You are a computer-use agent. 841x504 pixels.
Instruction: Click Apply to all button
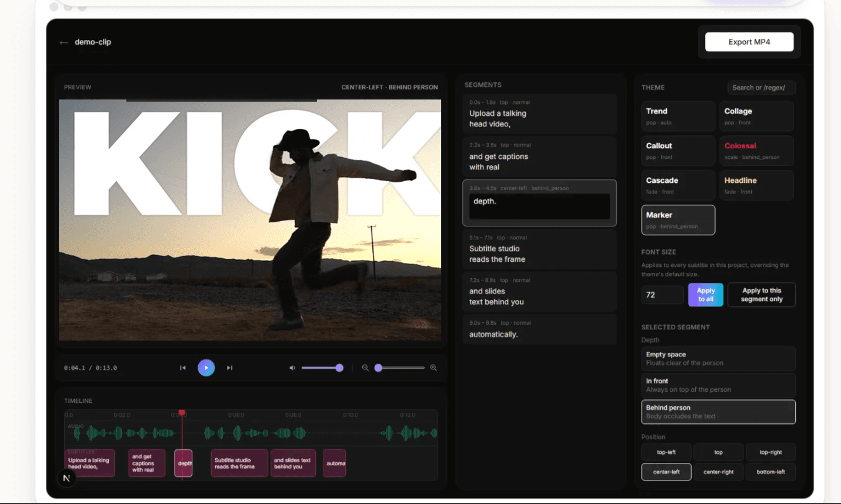(x=706, y=295)
